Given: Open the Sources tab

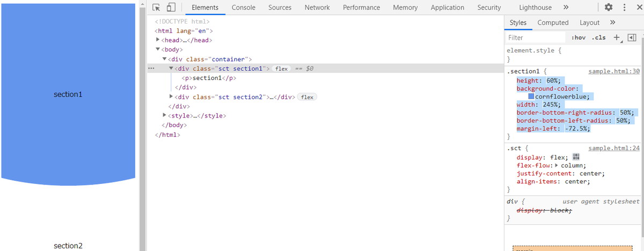Looking at the screenshot, I should click(x=280, y=8).
